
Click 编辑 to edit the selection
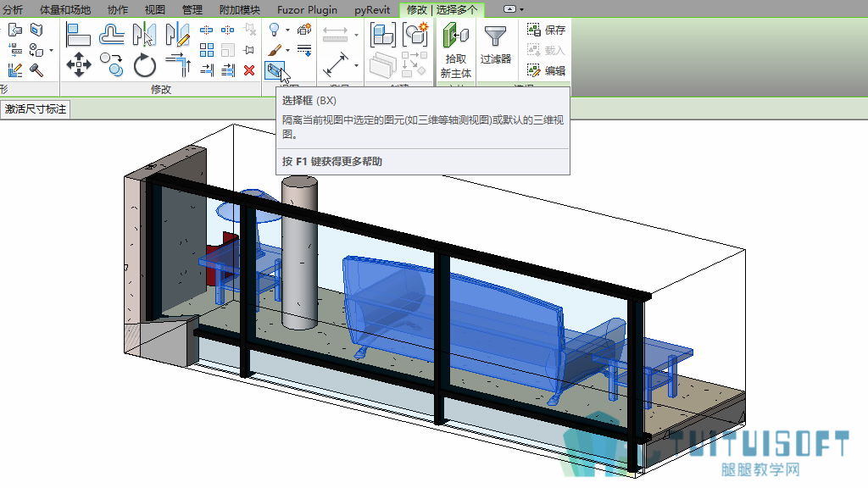tap(547, 70)
